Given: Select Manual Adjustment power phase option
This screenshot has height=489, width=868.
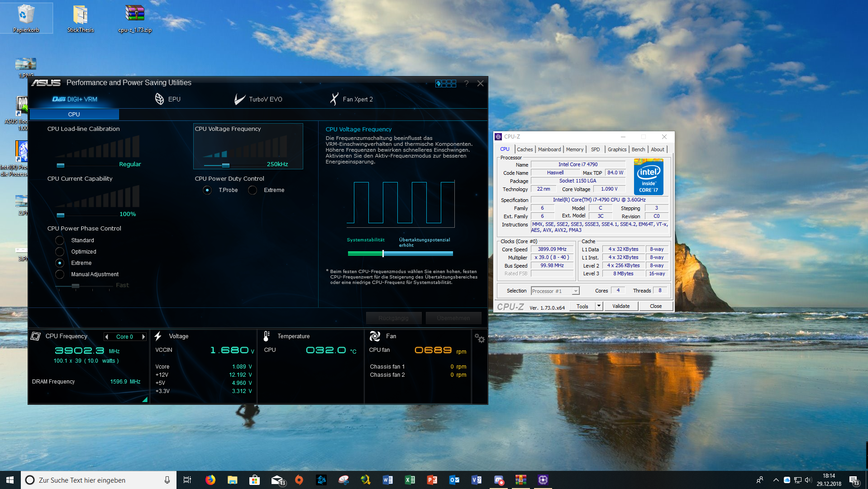Looking at the screenshot, I should click(60, 274).
